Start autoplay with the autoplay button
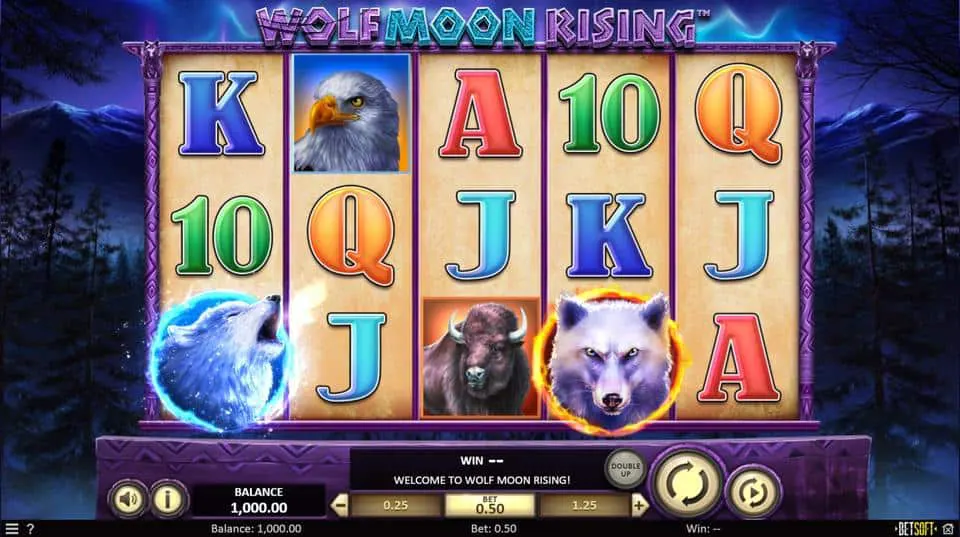The image size is (960, 537). coord(754,492)
